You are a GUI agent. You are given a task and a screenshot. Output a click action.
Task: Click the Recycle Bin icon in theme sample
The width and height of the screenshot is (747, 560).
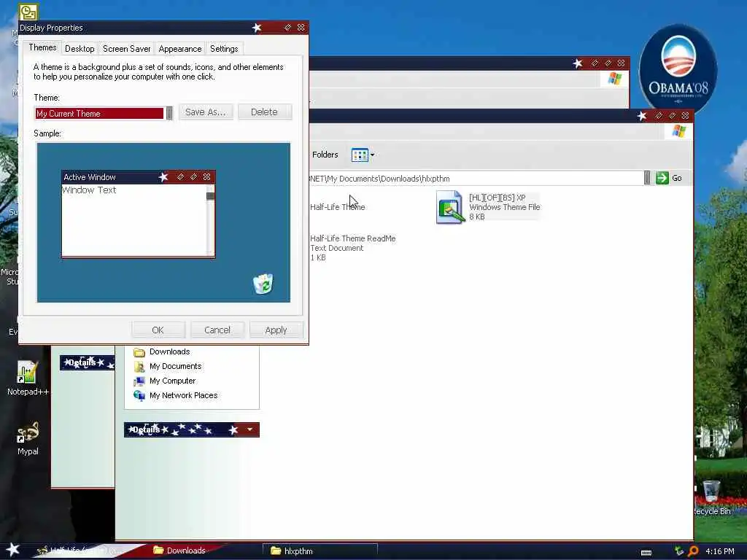tap(263, 284)
